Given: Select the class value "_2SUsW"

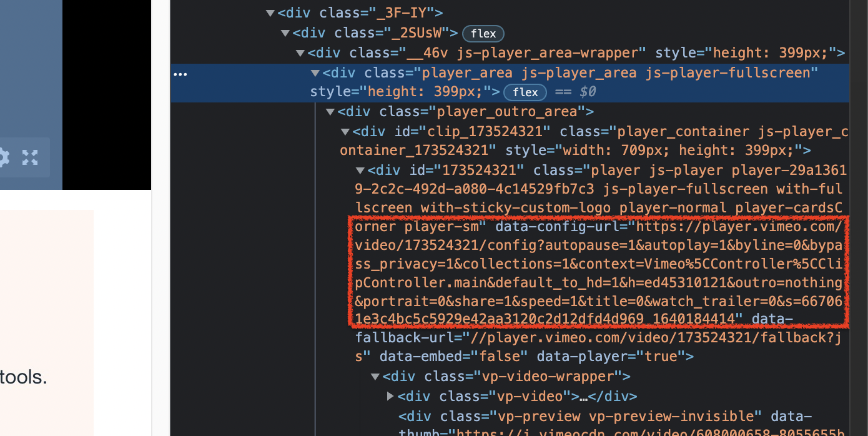Looking at the screenshot, I should (x=416, y=32).
